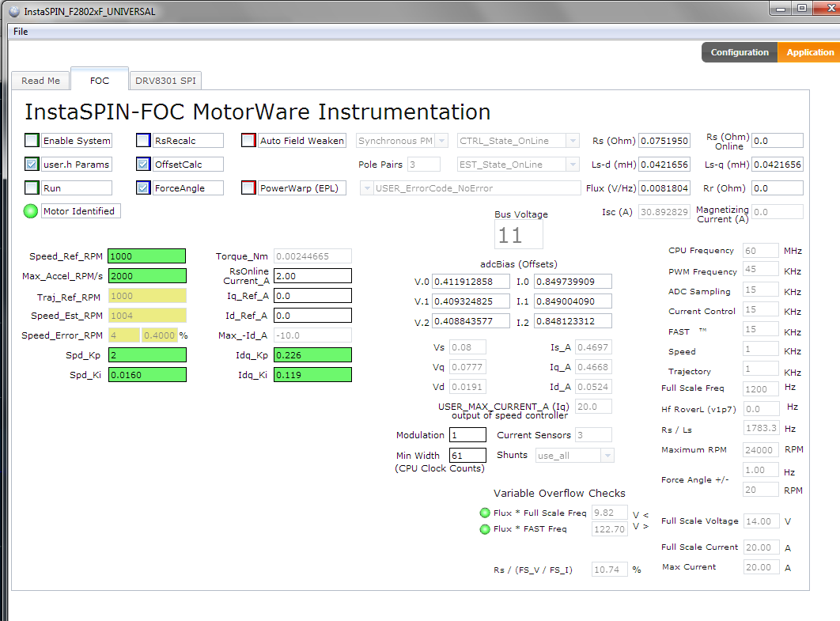Click the Min Width field showing 61
The width and height of the screenshot is (840, 621).
(467, 456)
